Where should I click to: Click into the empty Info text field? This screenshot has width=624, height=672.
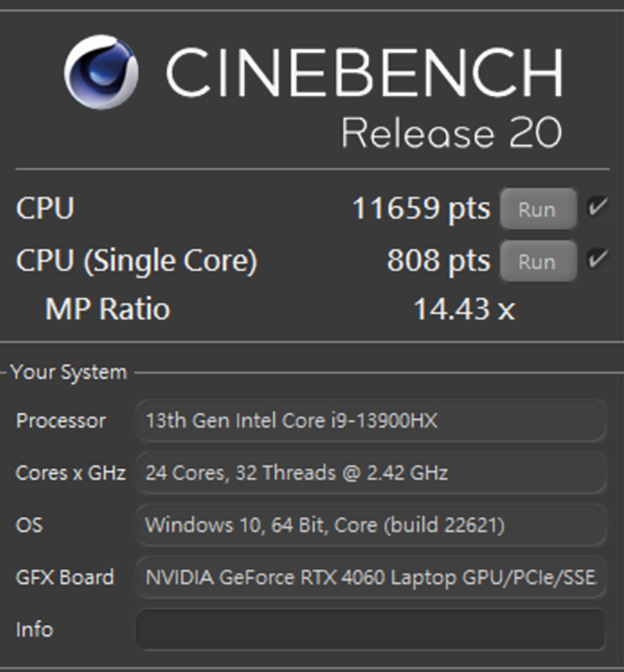(370, 630)
